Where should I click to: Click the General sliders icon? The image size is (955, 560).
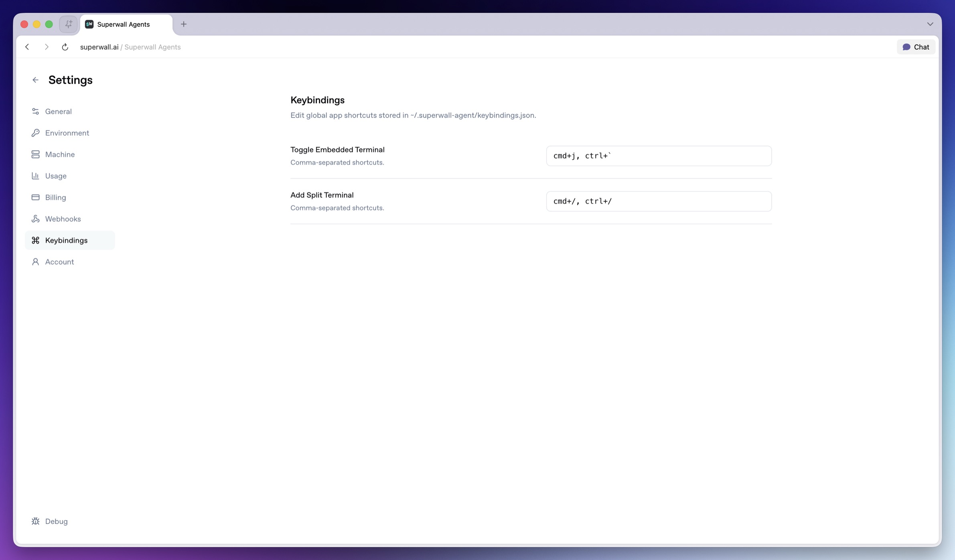tap(35, 112)
